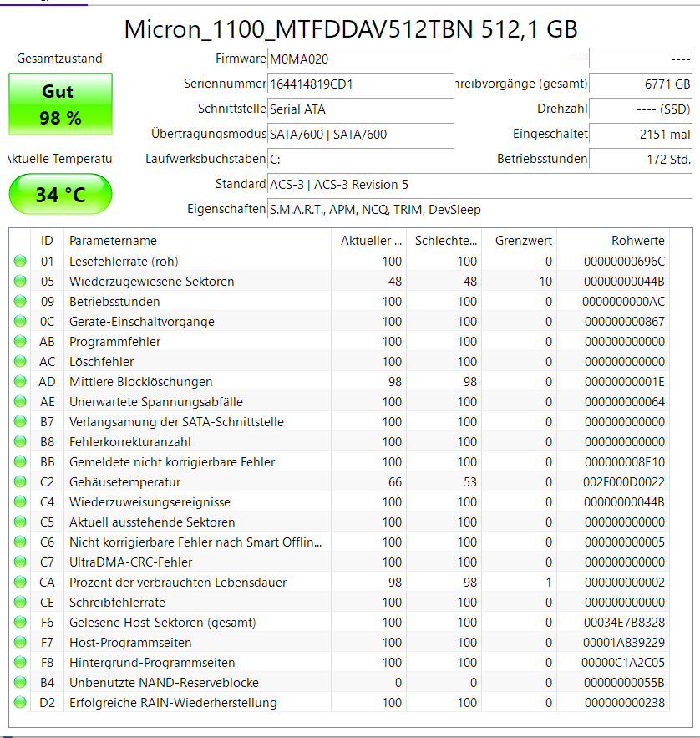Select Aktuell ausstehende Sektoren text
700x738 pixels.
tap(152, 522)
